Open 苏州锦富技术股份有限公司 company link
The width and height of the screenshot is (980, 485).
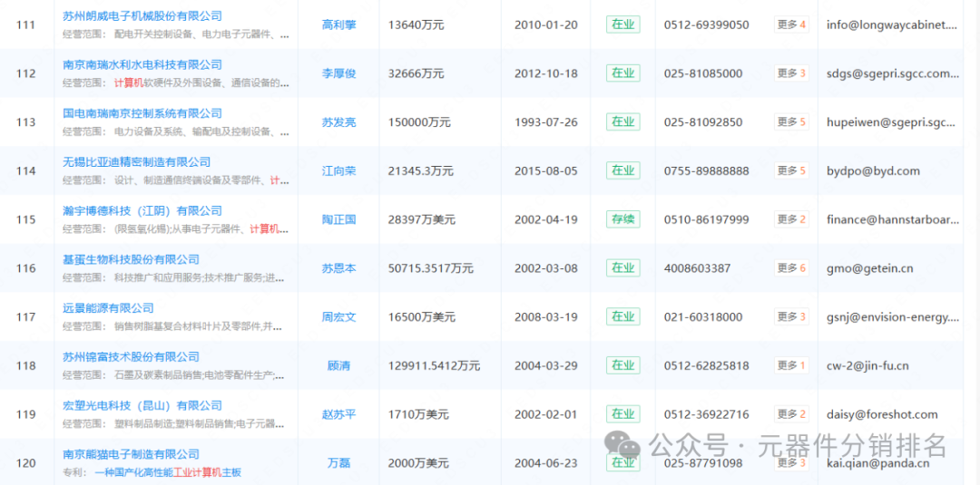[x=131, y=357]
